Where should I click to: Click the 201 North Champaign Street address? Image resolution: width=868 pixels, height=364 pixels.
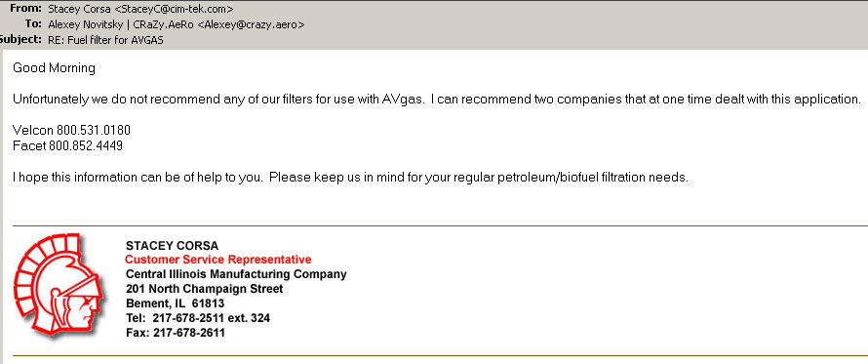tap(204, 289)
